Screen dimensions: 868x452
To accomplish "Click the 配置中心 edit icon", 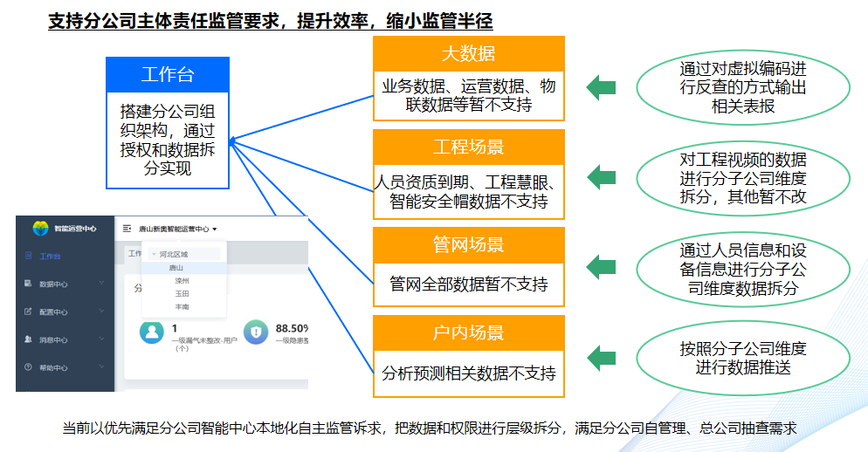I will (x=28, y=312).
